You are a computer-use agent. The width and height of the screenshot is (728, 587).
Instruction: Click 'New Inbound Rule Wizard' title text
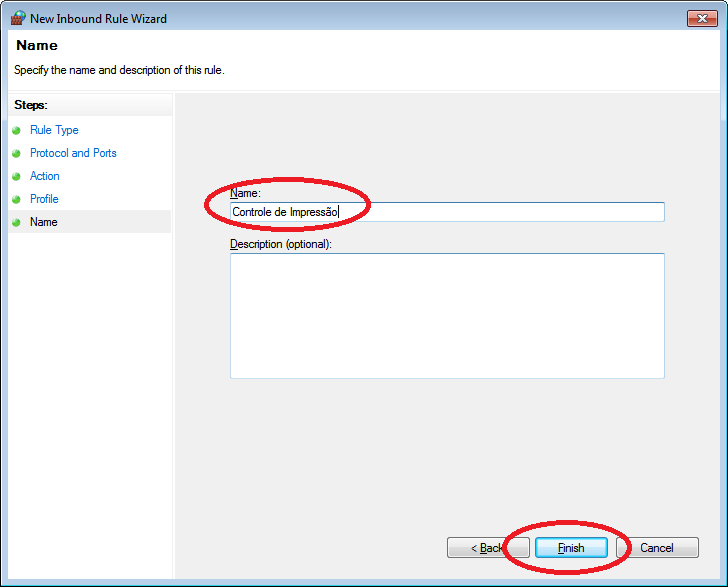coord(98,19)
